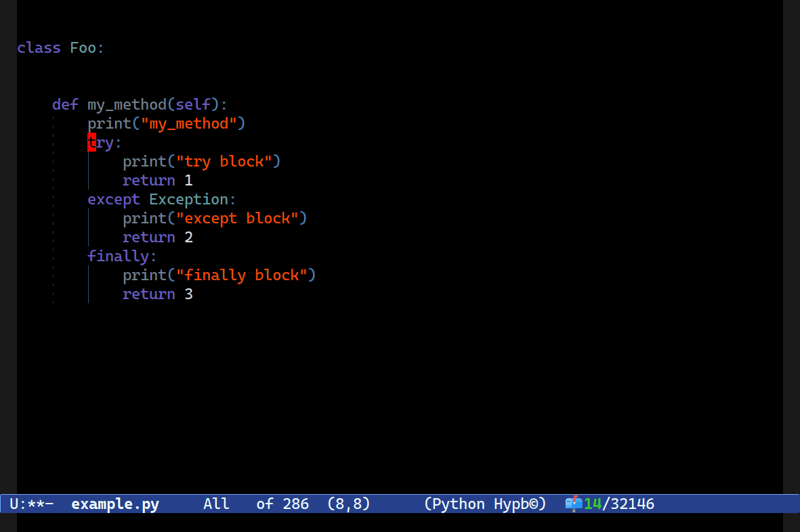This screenshot has width=800, height=532.
Task: Click the U:**- buffer status indicator
Action: pos(32,504)
